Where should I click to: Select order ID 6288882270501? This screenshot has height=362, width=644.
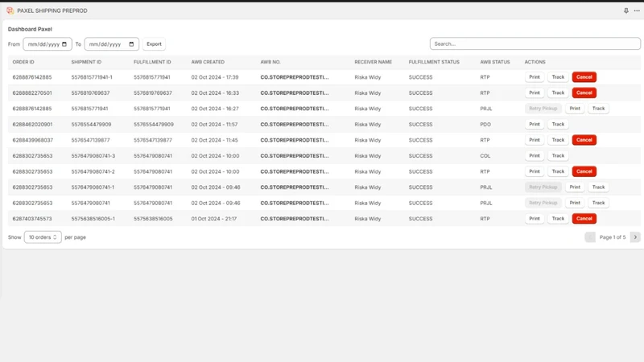click(x=32, y=93)
